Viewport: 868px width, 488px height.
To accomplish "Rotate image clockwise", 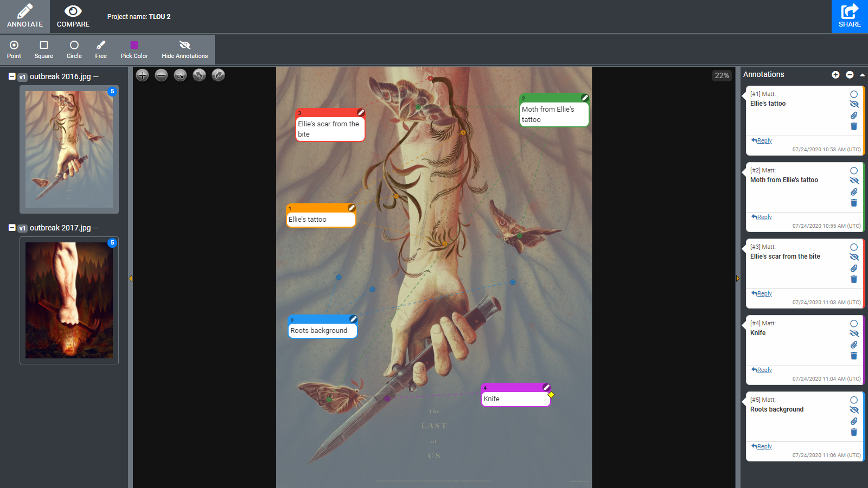I will (218, 75).
